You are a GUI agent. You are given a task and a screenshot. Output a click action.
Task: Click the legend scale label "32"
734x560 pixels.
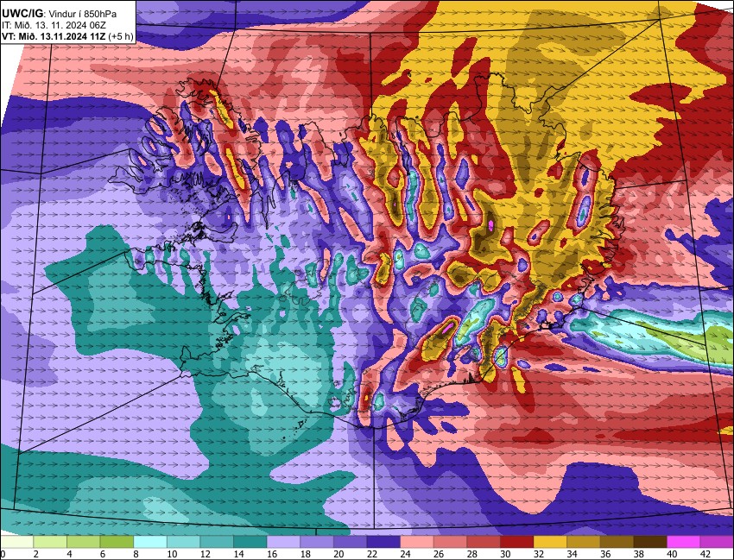pos(538,554)
